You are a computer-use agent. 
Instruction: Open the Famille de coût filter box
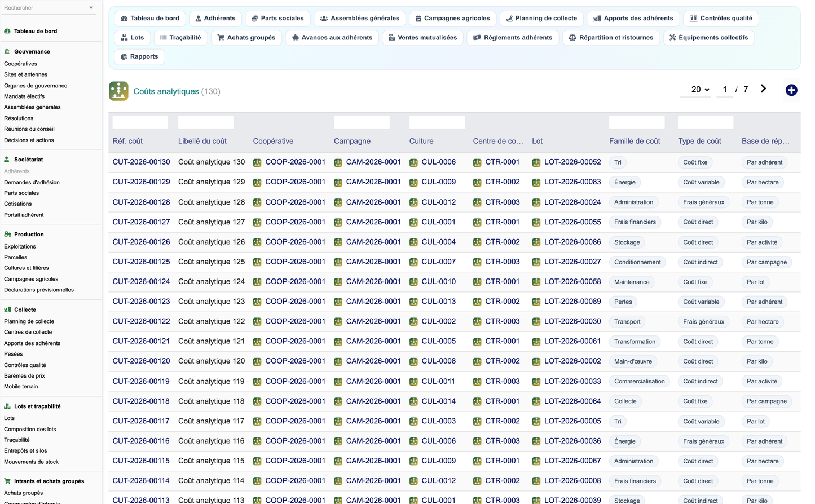[x=637, y=122]
